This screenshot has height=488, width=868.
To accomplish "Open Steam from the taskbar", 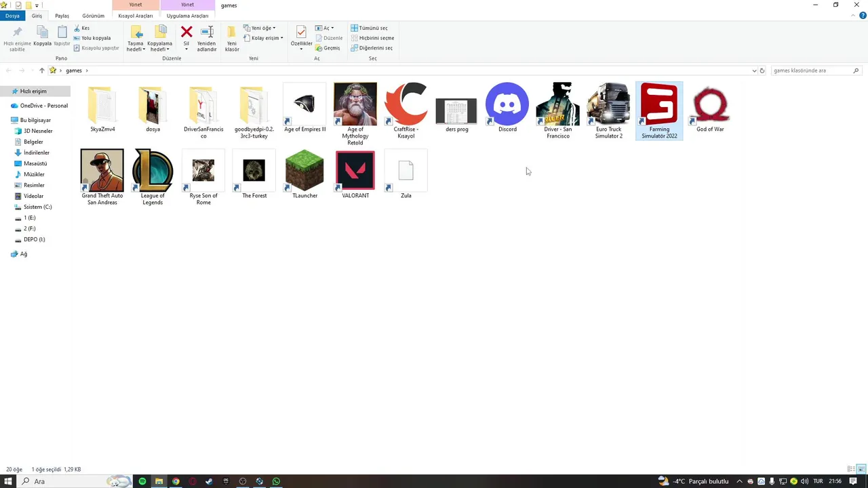I will pos(209,481).
